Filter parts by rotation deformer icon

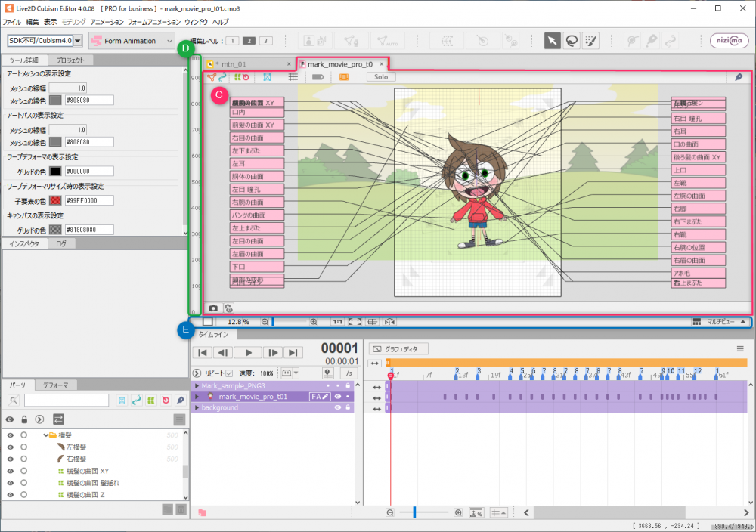[166, 401]
